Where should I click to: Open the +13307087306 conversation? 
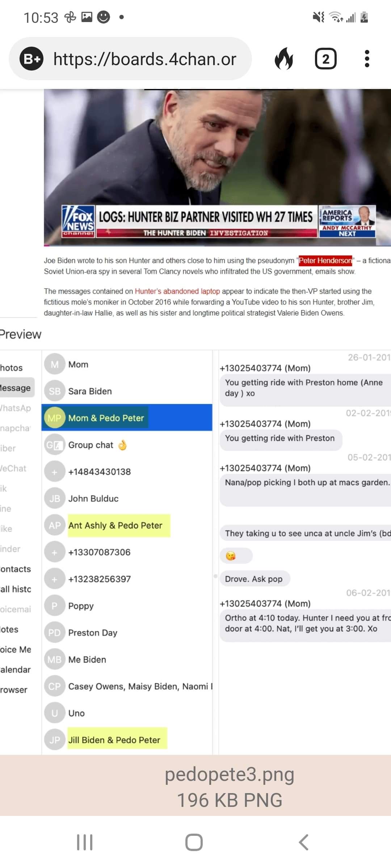(x=127, y=552)
